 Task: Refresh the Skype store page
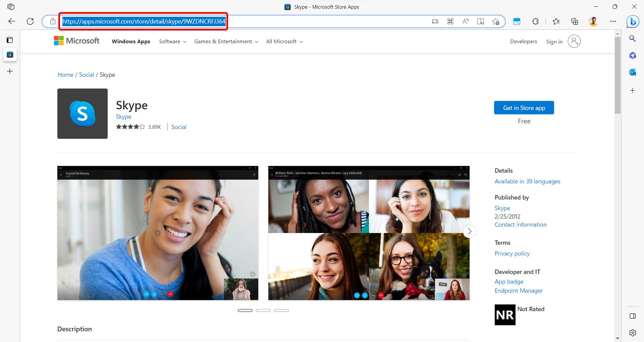tap(30, 21)
